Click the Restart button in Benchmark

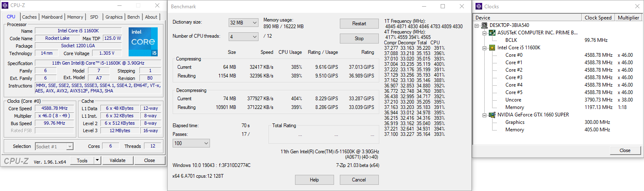tap(359, 24)
